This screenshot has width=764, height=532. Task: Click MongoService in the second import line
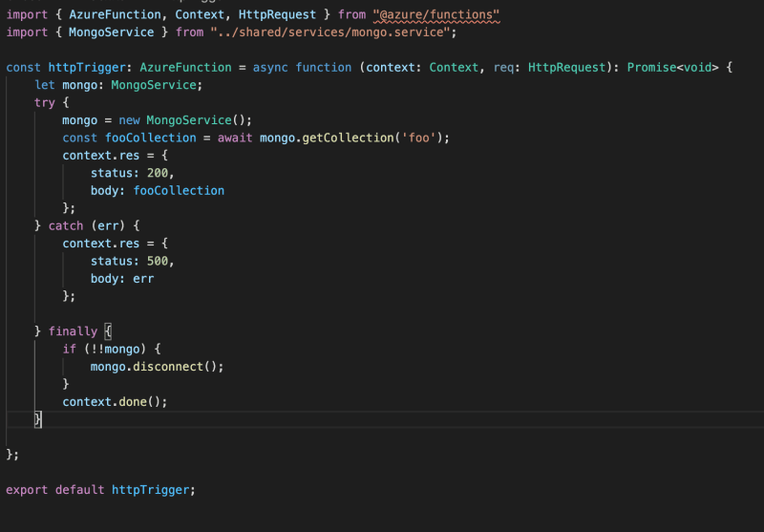point(111,32)
